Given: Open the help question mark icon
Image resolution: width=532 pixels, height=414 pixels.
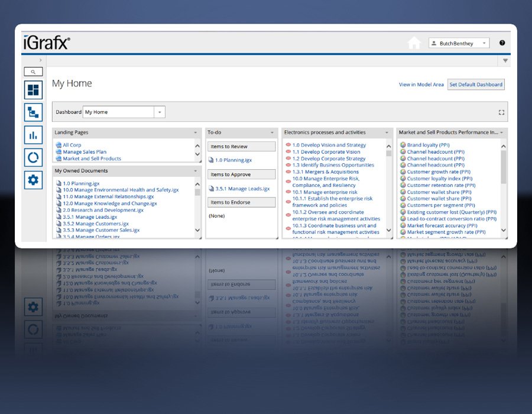Looking at the screenshot, I should (502, 43).
